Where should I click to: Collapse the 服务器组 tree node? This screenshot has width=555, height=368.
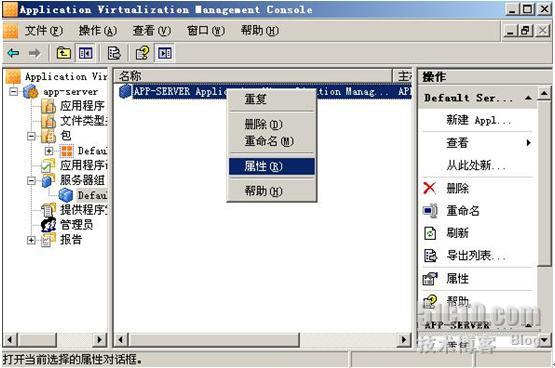click(32, 181)
